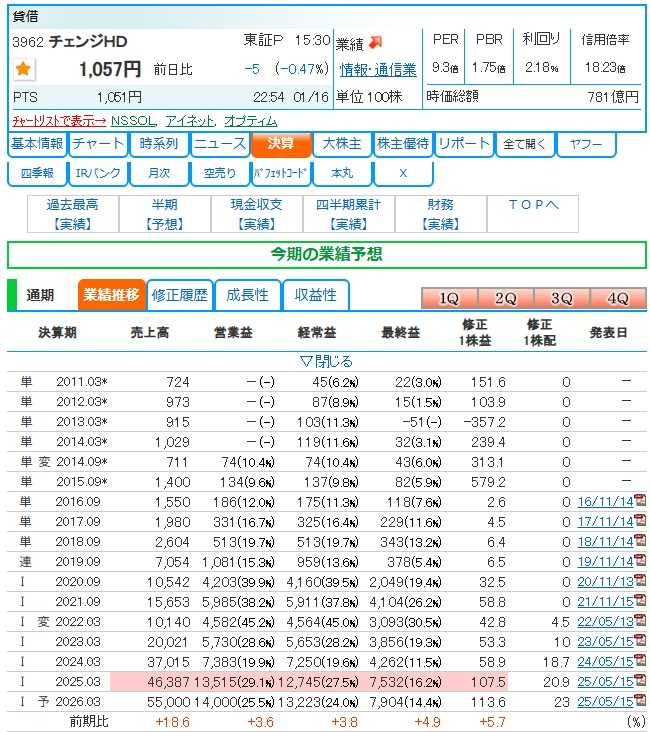Click the PTS 1,051円 price
Viewport: 650px width, 732px height.
click(120, 98)
